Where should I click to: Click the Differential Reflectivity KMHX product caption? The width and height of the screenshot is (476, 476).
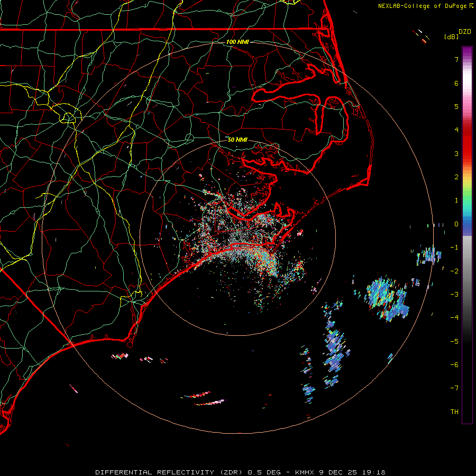(x=240, y=472)
